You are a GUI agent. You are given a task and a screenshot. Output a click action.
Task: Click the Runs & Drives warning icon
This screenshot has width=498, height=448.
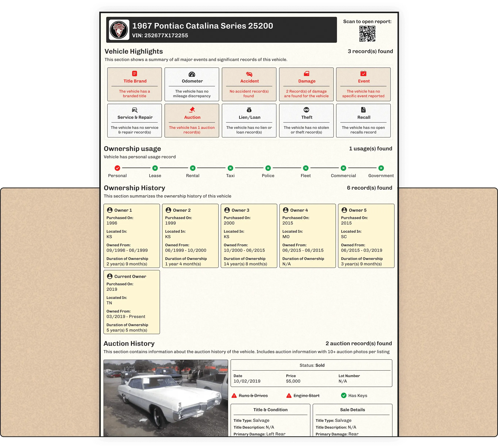click(234, 396)
